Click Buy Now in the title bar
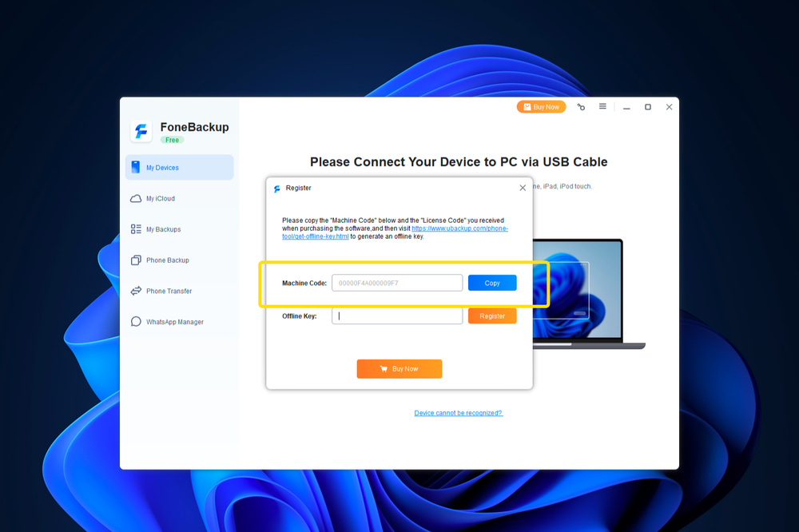 (541, 107)
